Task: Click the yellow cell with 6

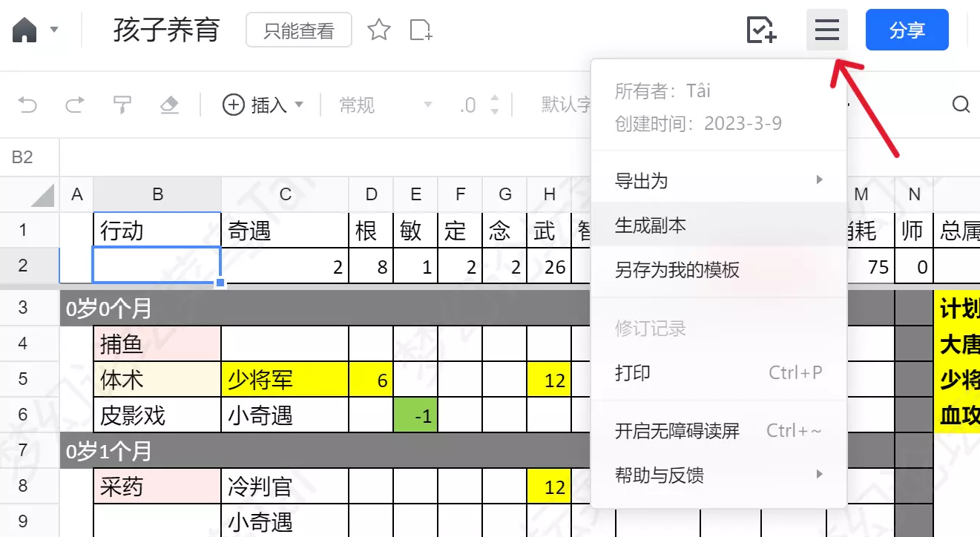Action: (x=371, y=380)
